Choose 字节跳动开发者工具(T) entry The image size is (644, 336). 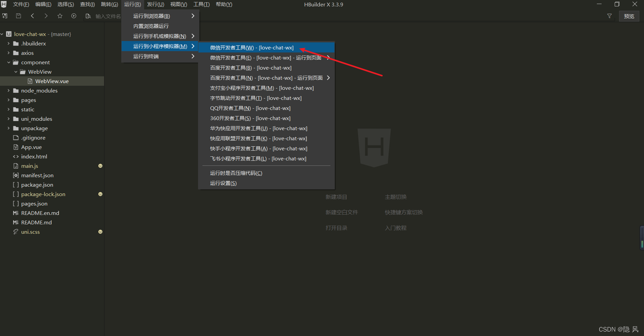[266, 98]
